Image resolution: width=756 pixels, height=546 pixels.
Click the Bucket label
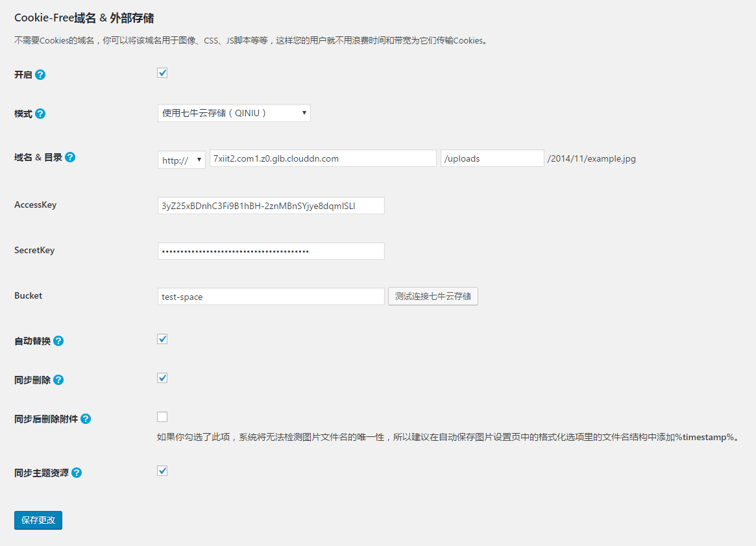point(28,295)
